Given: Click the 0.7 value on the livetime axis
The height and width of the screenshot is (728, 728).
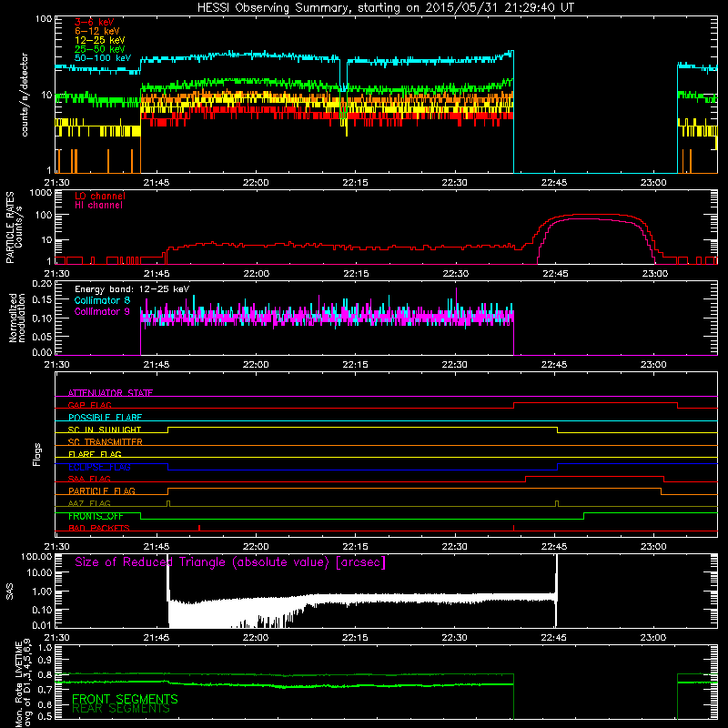Looking at the screenshot, I should 45,690.
